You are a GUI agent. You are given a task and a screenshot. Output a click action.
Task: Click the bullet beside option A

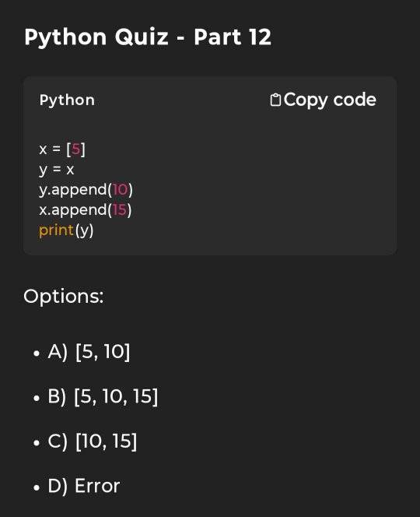(37, 353)
